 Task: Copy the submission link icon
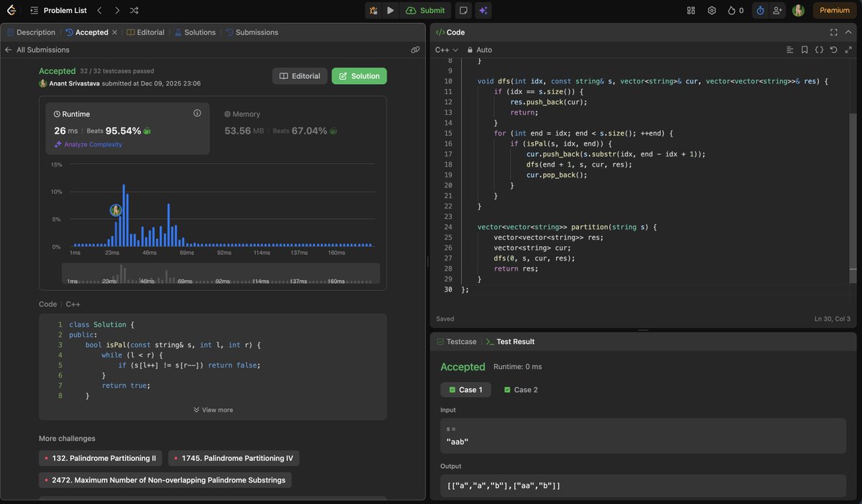[415, 50]
